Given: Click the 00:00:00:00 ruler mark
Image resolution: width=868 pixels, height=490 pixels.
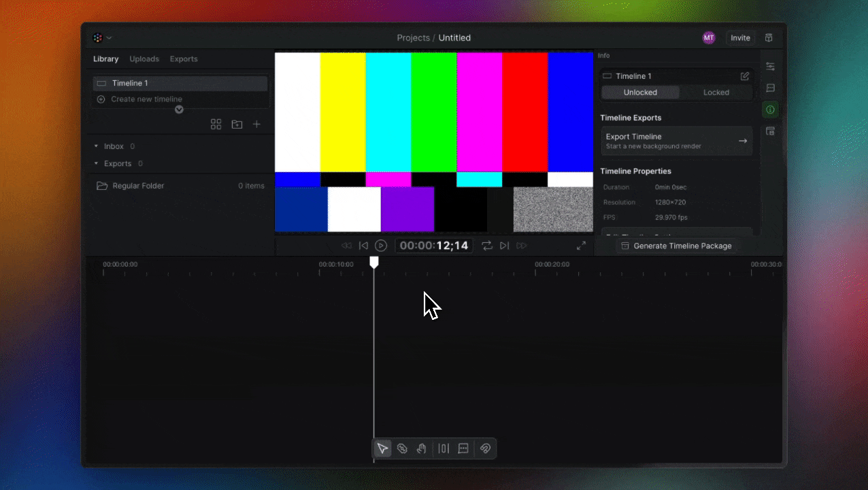Looking at the screenshot, I should [x=120, y=264].
